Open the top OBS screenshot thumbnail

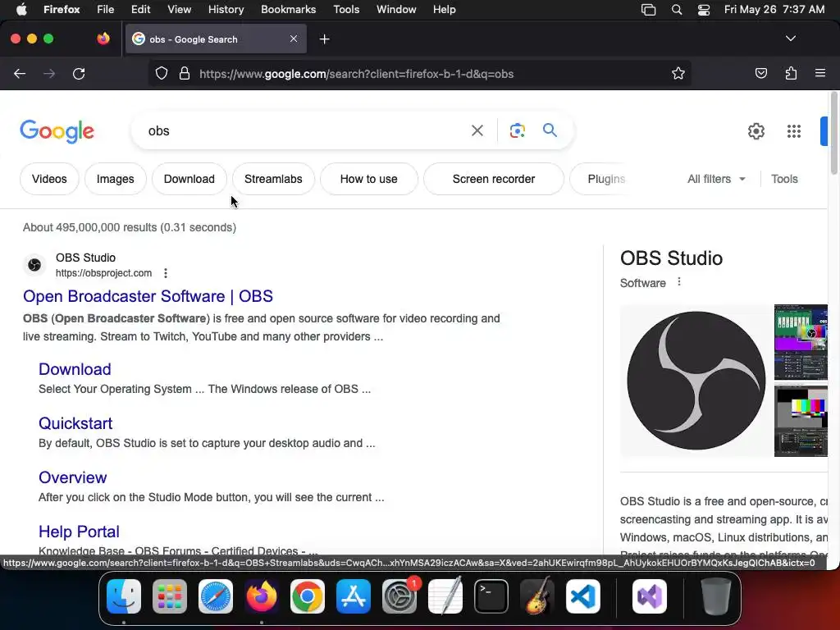tap(801, 342)
